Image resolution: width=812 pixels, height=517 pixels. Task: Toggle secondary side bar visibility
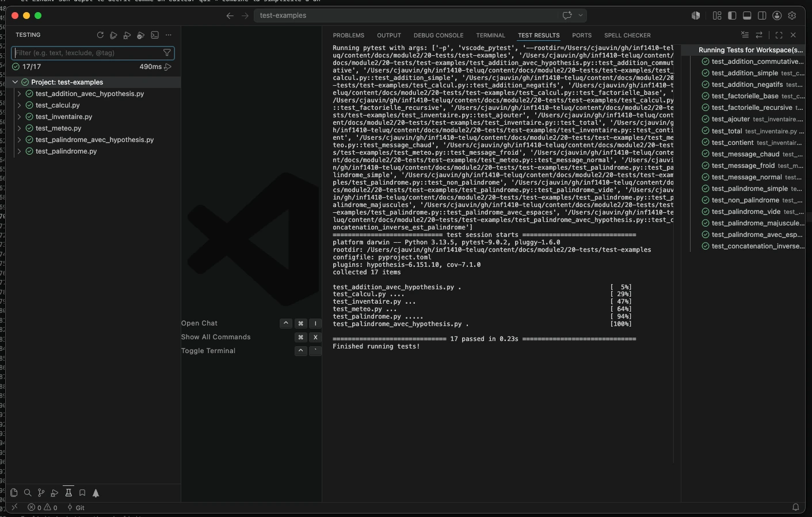762,16
